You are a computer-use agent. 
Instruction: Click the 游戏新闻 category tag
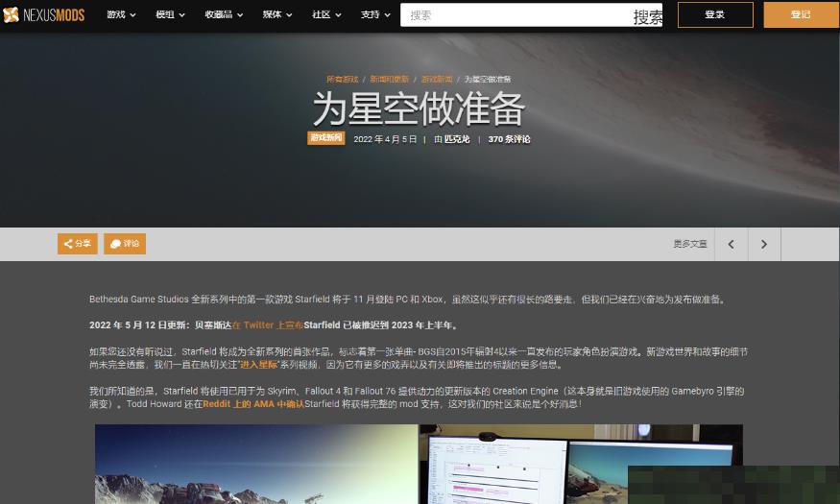[325, 138]
